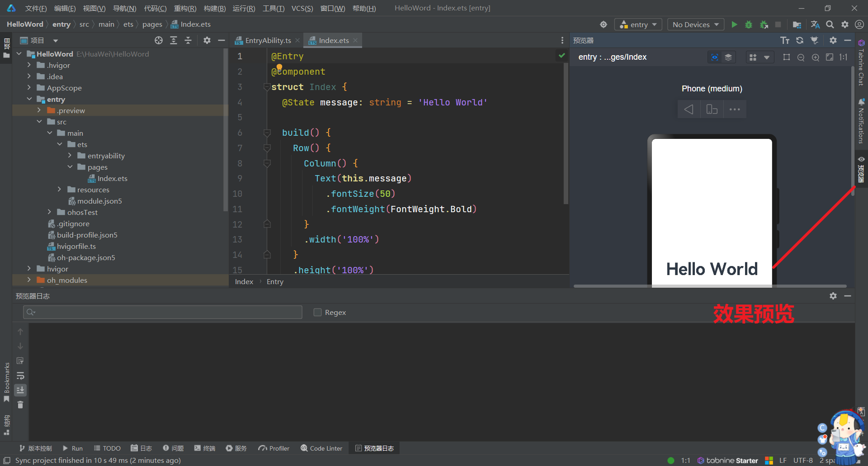Viewport: 868px width, 466px height.
Task: Click the editor vertical scrollbar
Action: (x=566, y=133)
